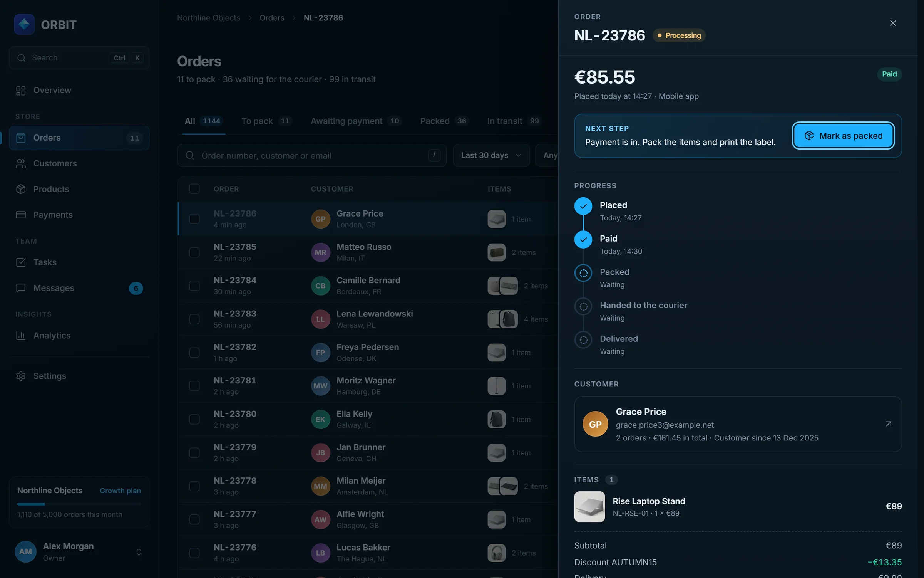The image size is (924, 578).
Task: Select checkbox for order NL-23785
Action: 194,252
